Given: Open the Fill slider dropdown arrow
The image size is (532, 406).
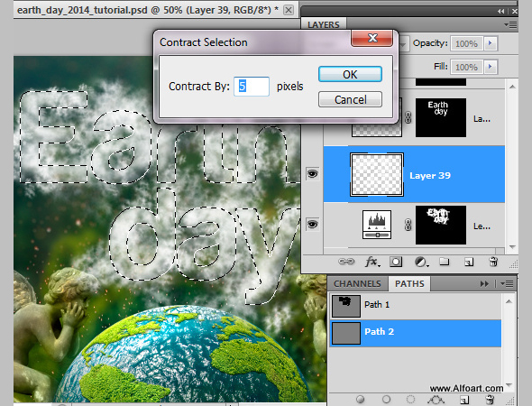Looking at the screenshot, I should pos(491,67).
